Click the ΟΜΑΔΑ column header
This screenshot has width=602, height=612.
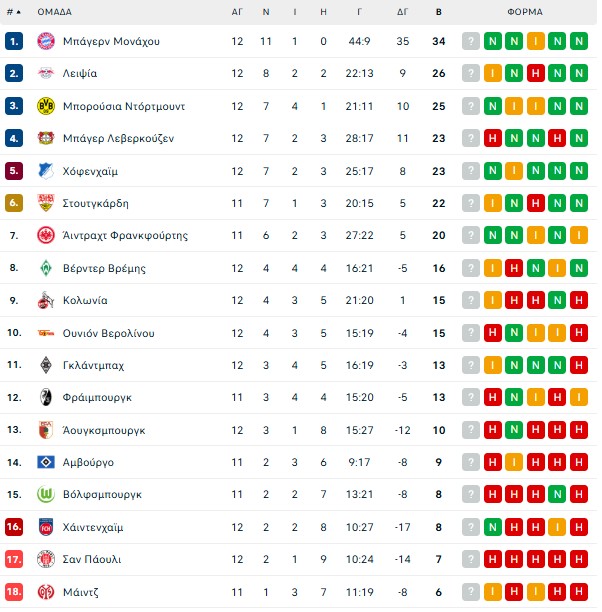(54, 12)
